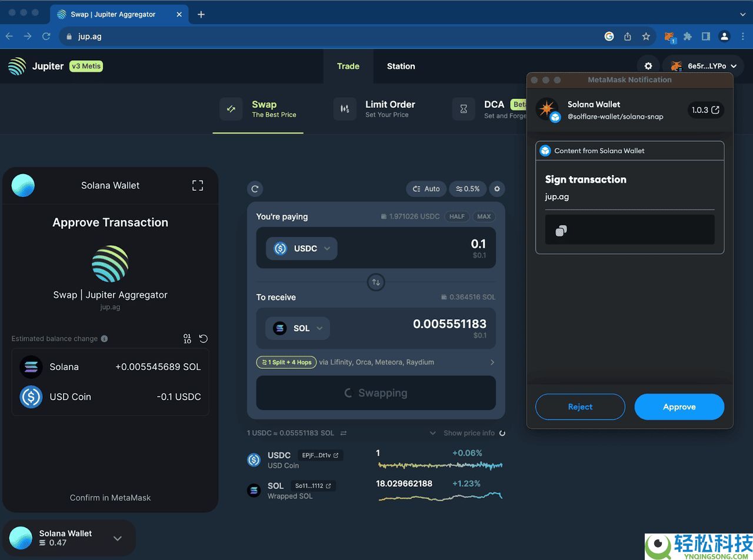This screenshot has width=753, height=560.
Task: Select the Limit Order mode tab
Action: [374, 109]
